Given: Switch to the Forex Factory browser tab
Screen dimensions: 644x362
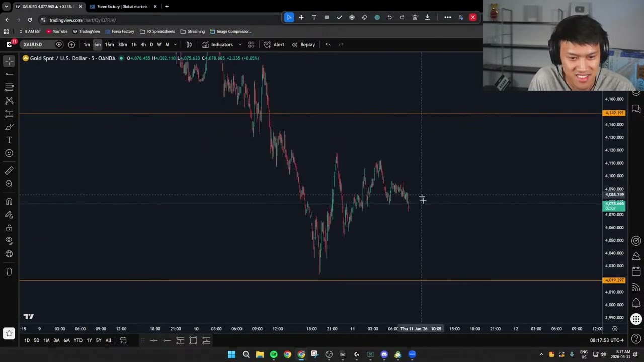Looking at the screenshot, I should click(x=122, y=7).
